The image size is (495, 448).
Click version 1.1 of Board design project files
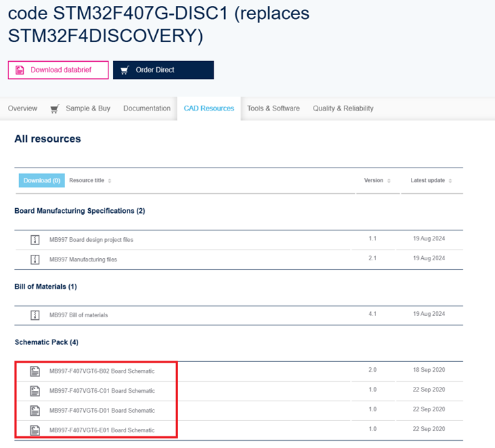click(373, 238)
